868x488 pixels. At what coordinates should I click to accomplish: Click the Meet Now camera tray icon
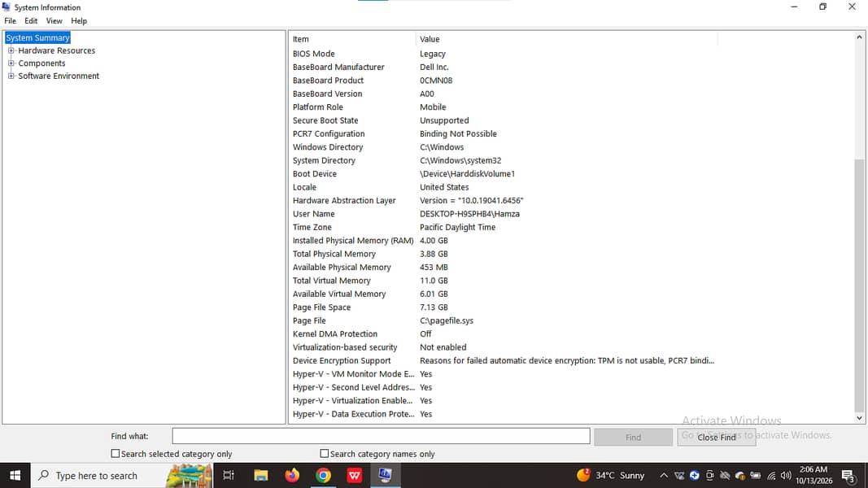pos(709,475)
